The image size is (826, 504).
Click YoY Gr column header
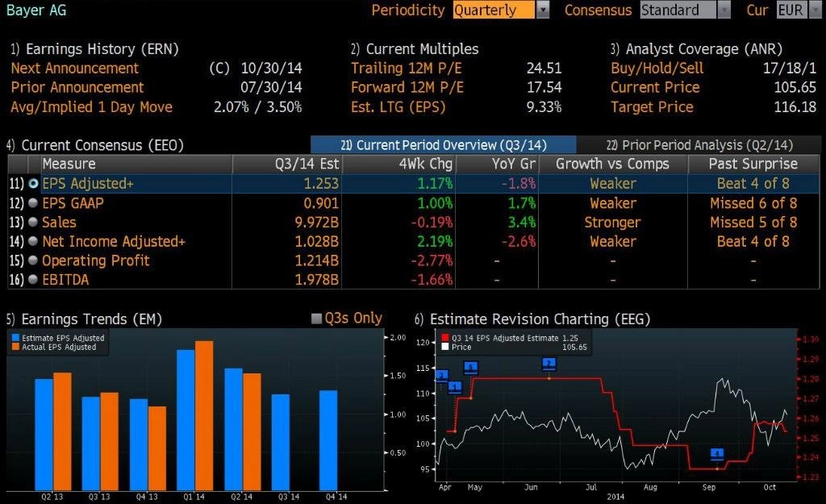[497, 164]
